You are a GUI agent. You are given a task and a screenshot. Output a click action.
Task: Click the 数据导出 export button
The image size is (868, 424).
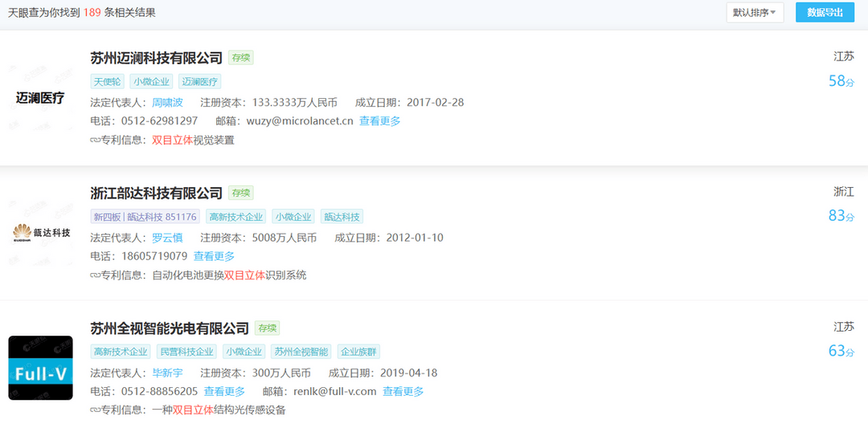(x=825, y=13)
